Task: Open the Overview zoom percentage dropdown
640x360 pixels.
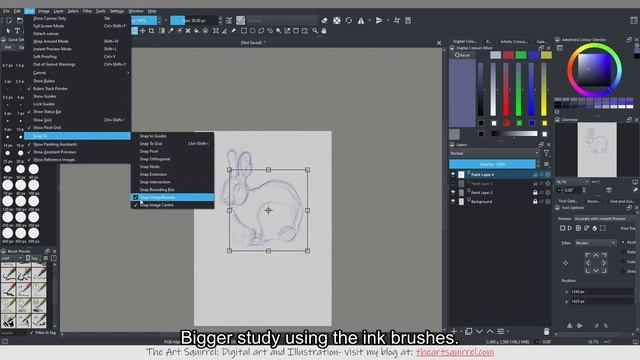Action: click(573, 182)
